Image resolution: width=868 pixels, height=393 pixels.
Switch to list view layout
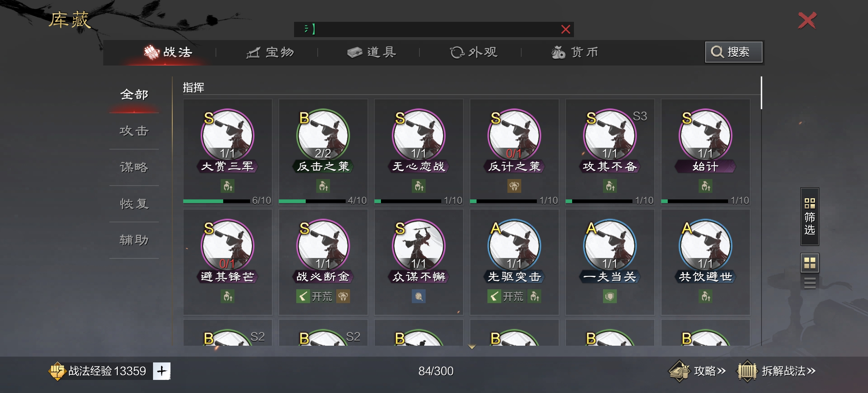tap(809, 283)
